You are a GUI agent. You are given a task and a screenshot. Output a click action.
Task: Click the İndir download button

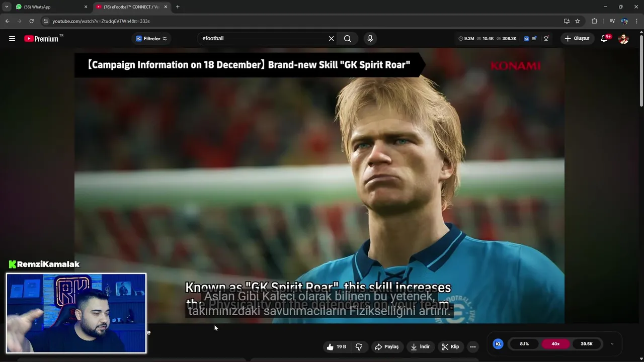coord(420,347)
